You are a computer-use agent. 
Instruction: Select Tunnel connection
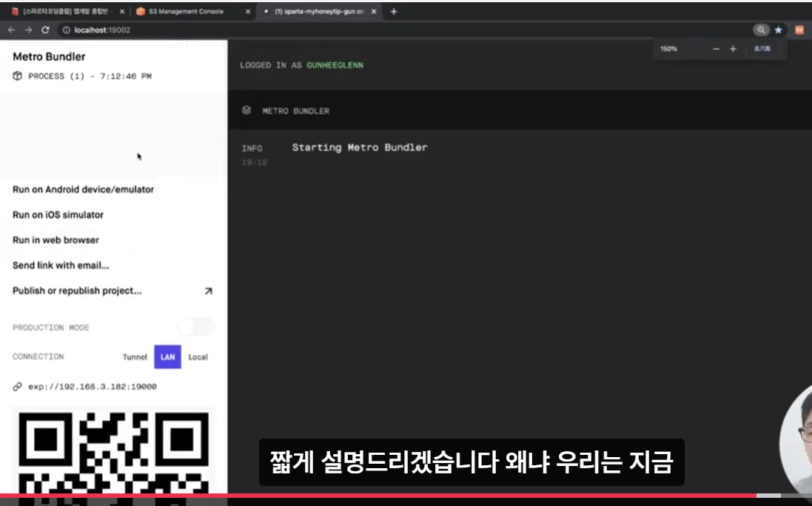pyautogui.click(x=135, y=356)
